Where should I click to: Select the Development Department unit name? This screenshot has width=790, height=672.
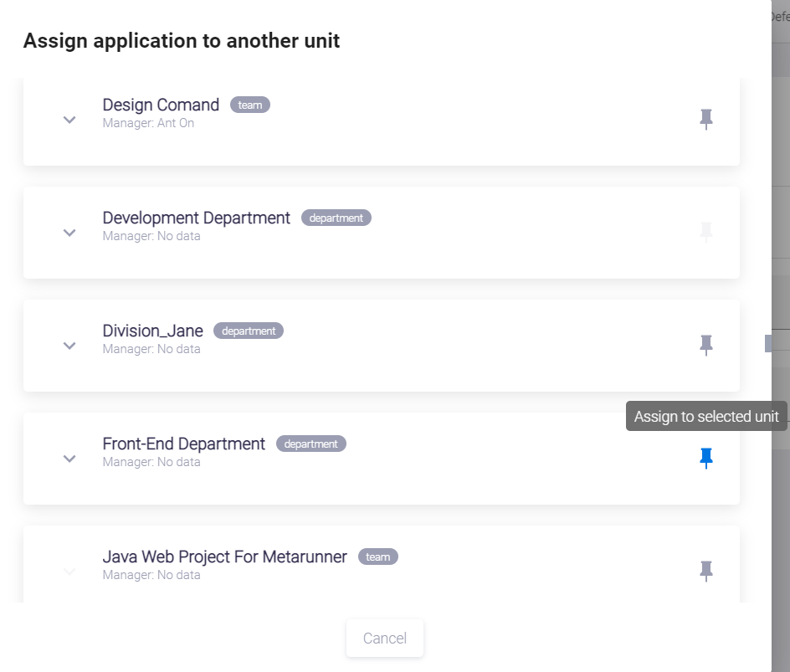pos(196,218)
